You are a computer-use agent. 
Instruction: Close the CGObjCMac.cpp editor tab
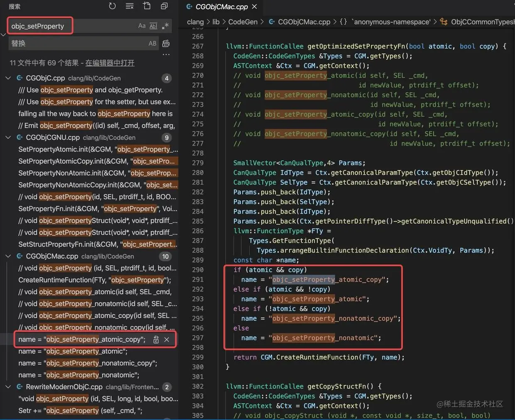pos(255,7)
